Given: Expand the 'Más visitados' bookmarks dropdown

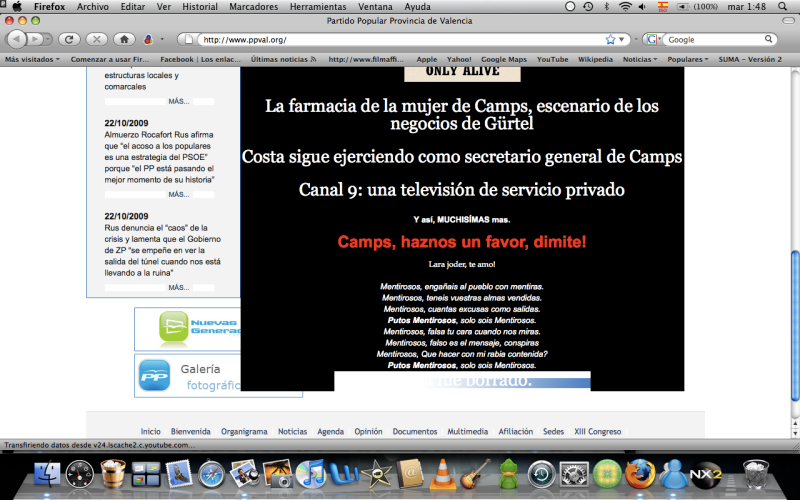Looking at the screenshot, I should (x=34, y=59).
